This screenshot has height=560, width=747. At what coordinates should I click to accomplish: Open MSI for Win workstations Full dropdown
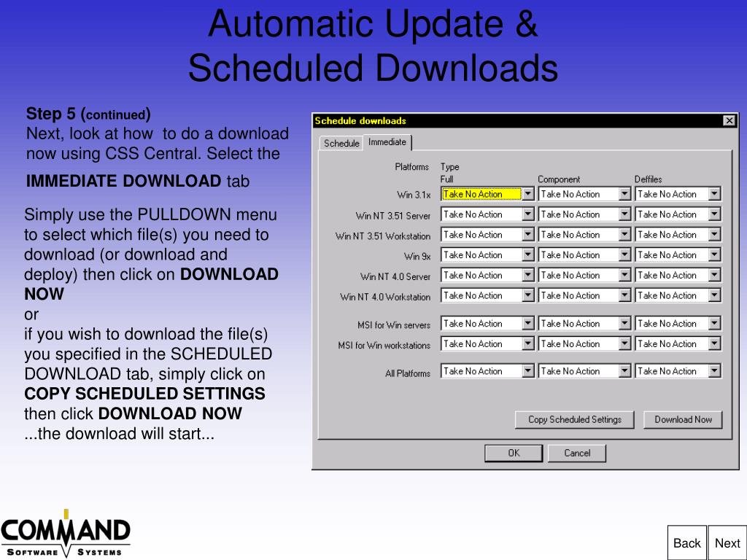pyautogui.click(x=487, y=344)
